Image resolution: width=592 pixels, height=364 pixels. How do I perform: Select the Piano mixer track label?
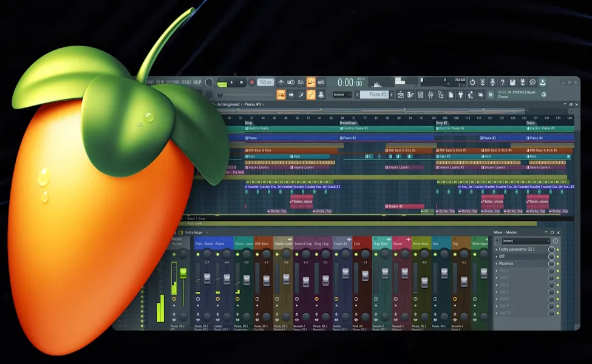pyautogui.click(x=220, y=244)
